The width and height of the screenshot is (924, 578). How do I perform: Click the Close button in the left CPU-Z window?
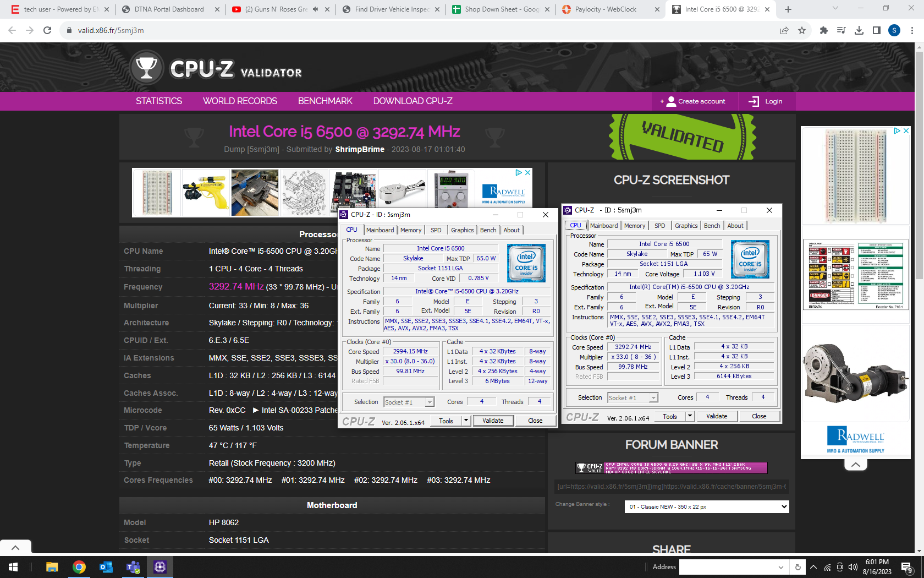coord(535,421)
